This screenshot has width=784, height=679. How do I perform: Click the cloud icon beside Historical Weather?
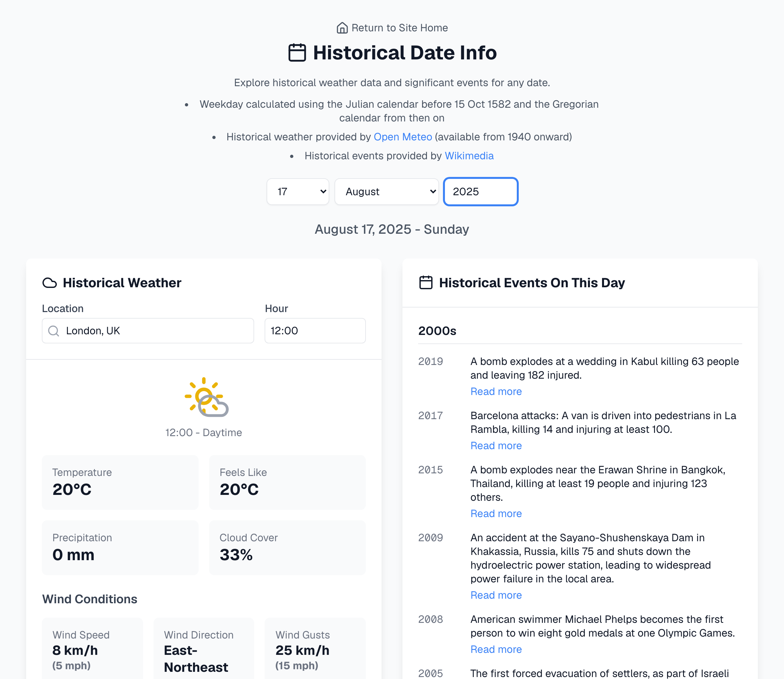tap(50, 283)
